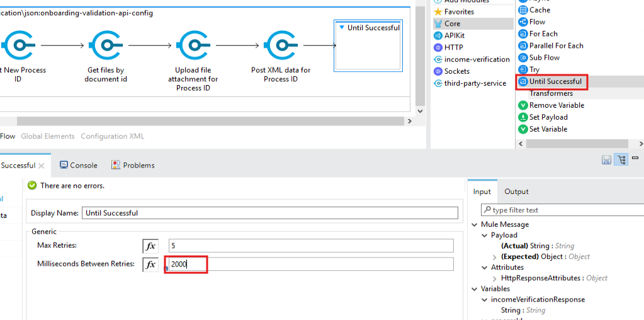Image resolution: width=644 pixels, height=320 pixels.
Task: Select the Parallel For Each scope
Action: 555,46
